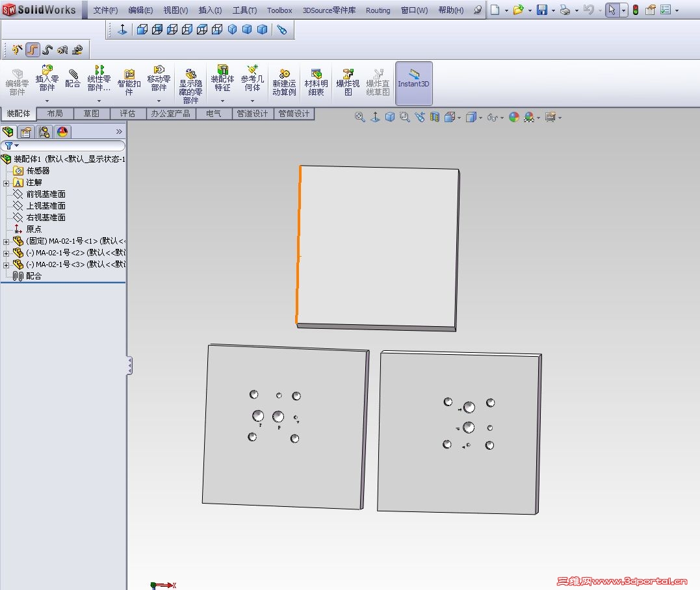Open the DisplayManager color wheel tab
700x590 pixels.
point(62,132)
